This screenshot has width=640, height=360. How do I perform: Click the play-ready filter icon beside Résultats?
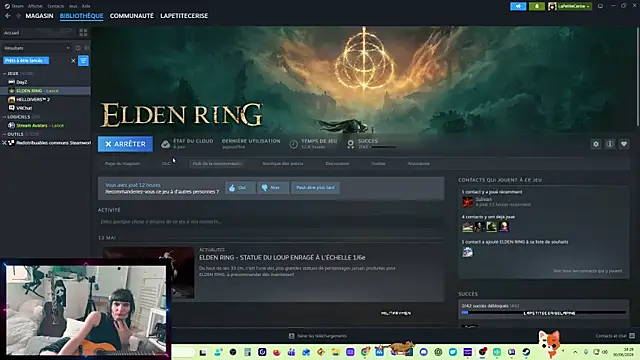86,48
